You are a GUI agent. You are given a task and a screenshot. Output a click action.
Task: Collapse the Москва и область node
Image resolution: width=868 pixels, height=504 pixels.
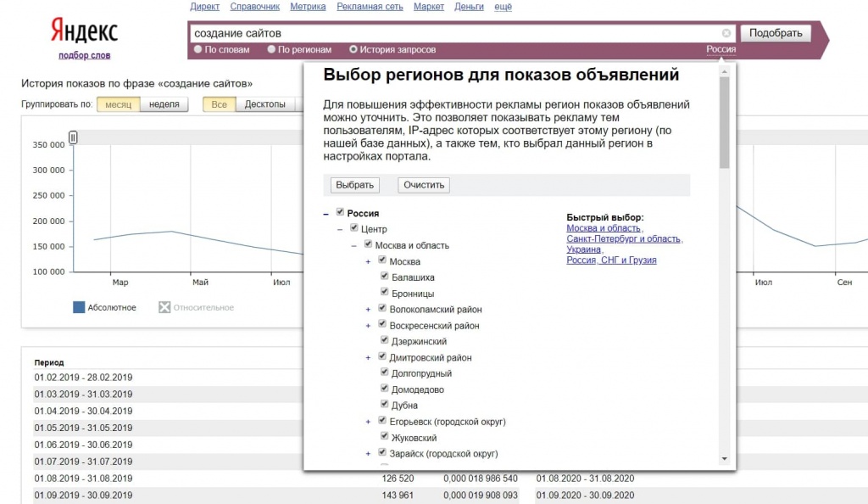[x=354, y=245]
